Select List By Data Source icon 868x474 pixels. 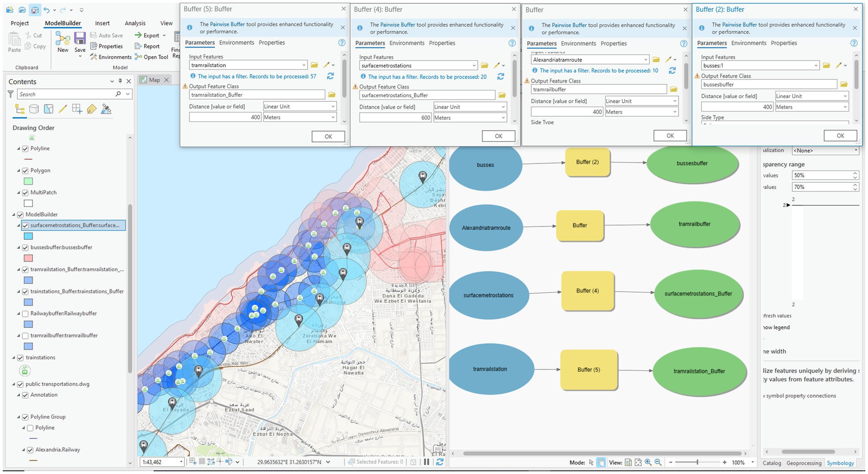[x=34, y=109]
